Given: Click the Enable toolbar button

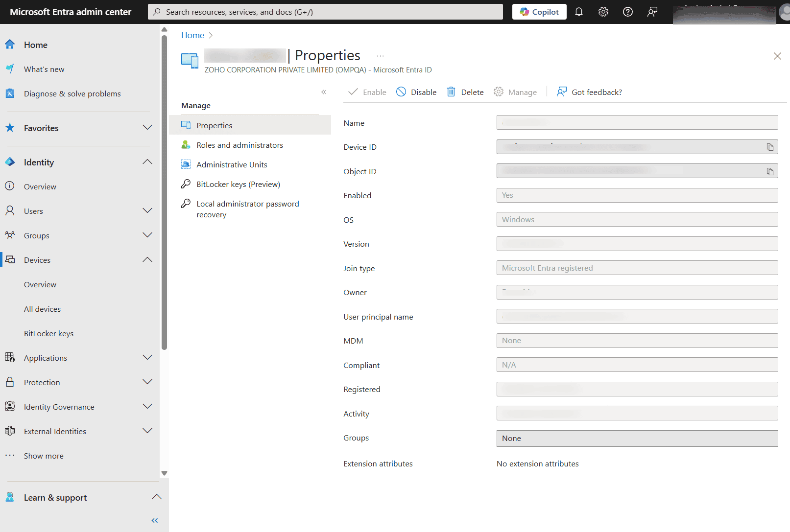Looking at the screenshot, I should [367, 92].
